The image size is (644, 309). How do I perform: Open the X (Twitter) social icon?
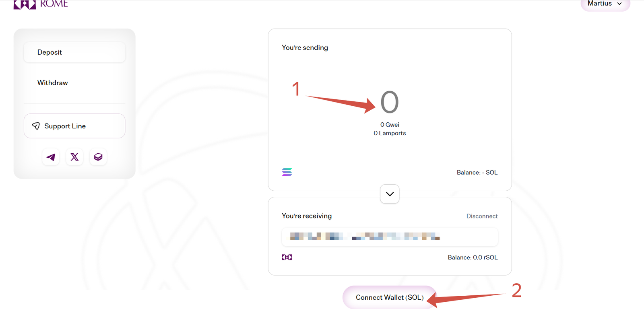74,157
